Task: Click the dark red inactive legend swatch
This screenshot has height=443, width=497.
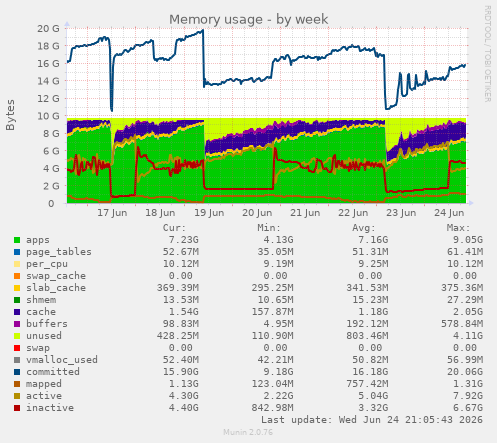Action: click(x=17, y=408)
